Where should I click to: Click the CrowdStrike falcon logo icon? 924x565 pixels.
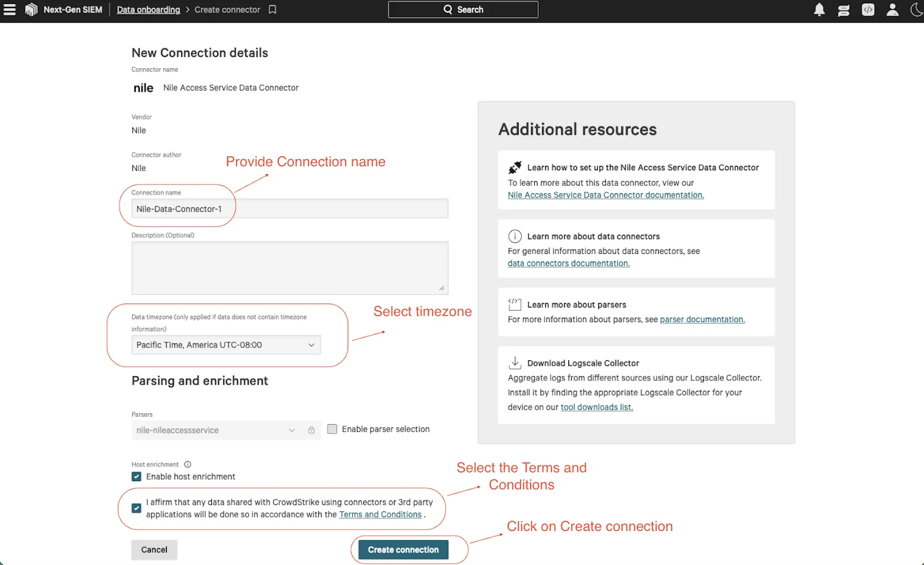pos(31,10)
